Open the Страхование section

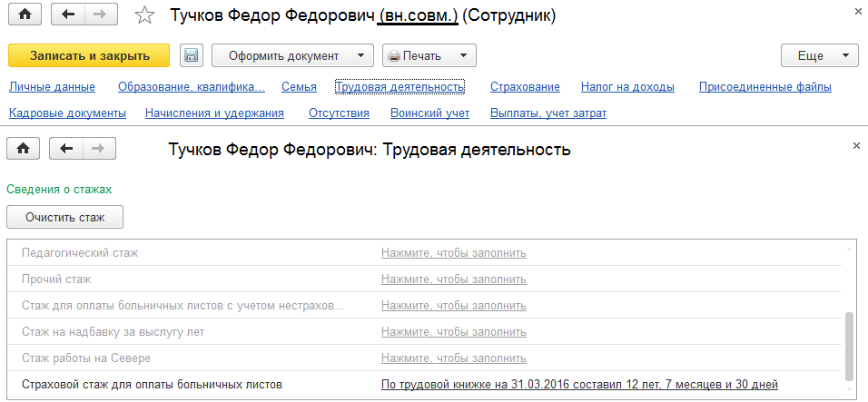[x=525, y=87]
